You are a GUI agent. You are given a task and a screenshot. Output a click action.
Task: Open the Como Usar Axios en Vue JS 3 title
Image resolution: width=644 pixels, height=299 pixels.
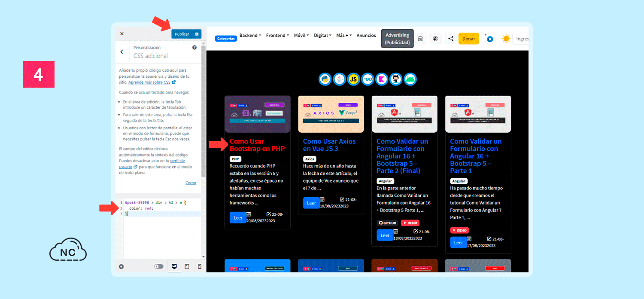[x=329, y=145]
